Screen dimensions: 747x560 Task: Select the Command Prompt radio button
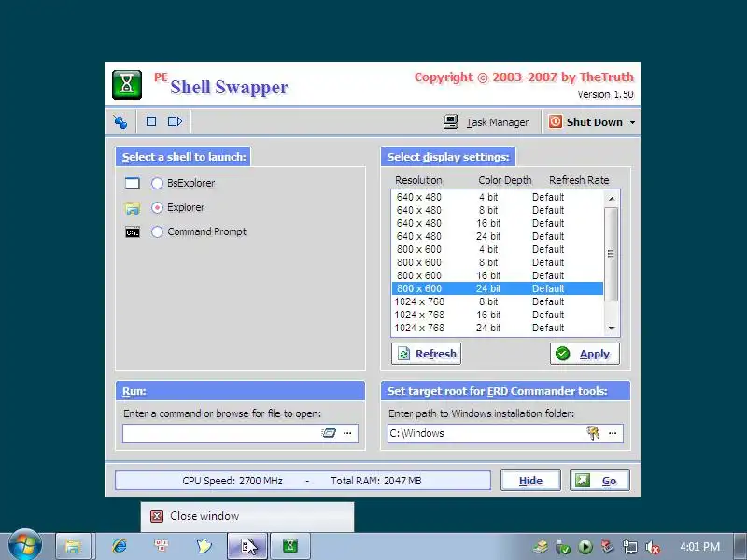[157, 231]
